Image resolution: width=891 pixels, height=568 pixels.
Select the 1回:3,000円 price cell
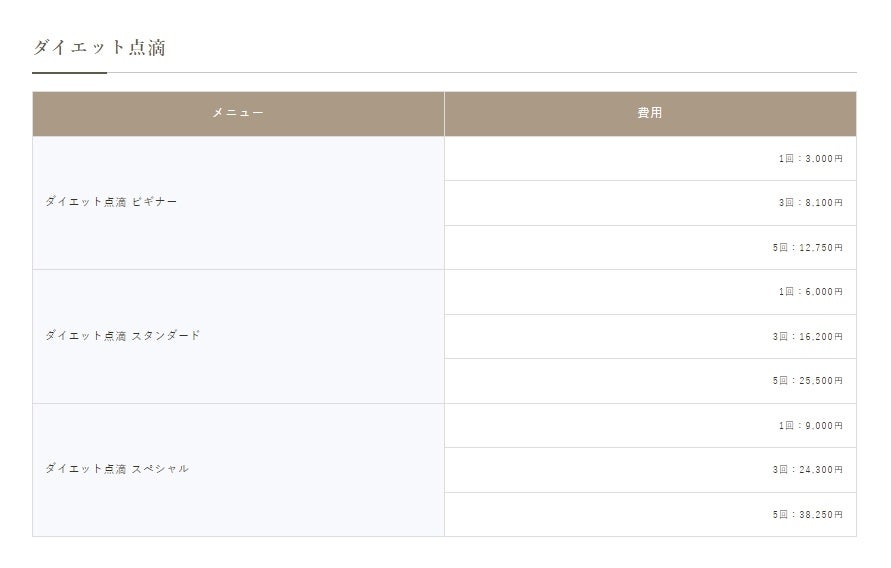pyautogui.click(x=650, y=158)
